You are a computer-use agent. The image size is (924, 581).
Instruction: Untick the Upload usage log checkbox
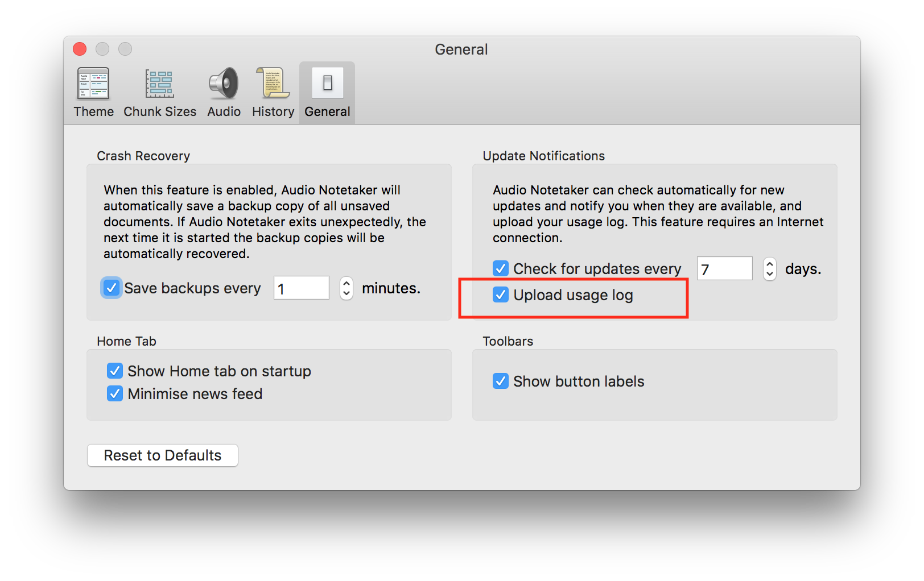(501, 294)
